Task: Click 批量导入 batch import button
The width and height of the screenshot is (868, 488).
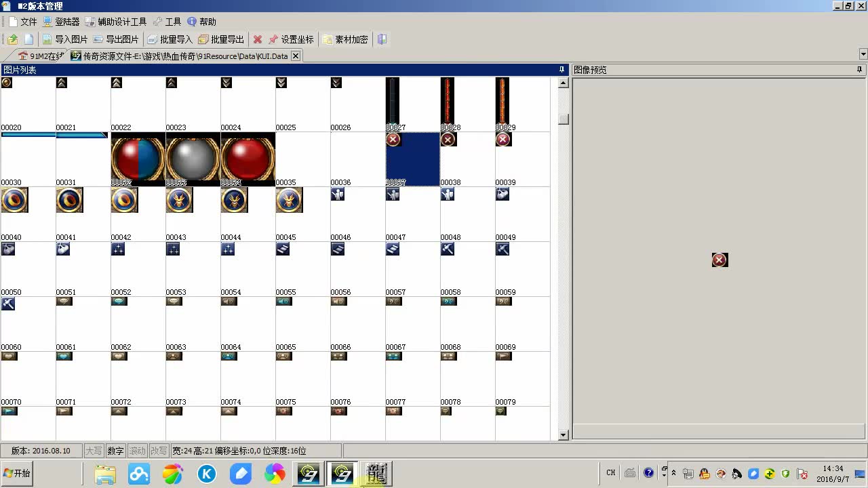Action: click(170, 39)
